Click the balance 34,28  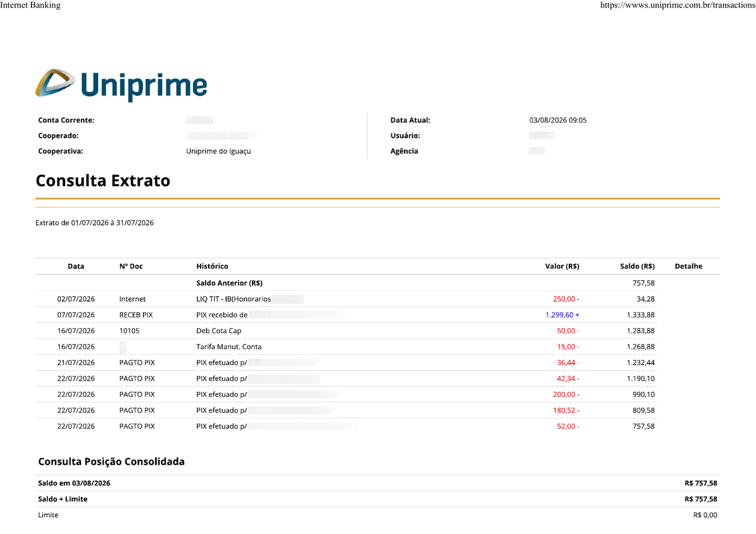click(x=646, y=299)
